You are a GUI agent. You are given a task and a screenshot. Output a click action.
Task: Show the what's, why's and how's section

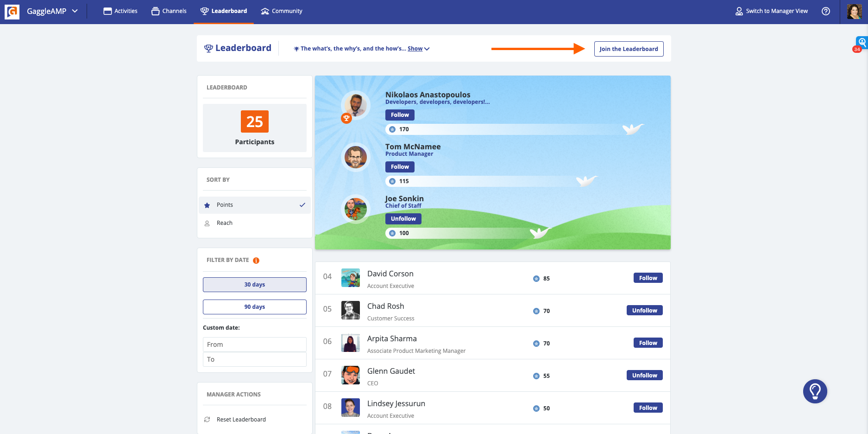click(x=419, y=49)
